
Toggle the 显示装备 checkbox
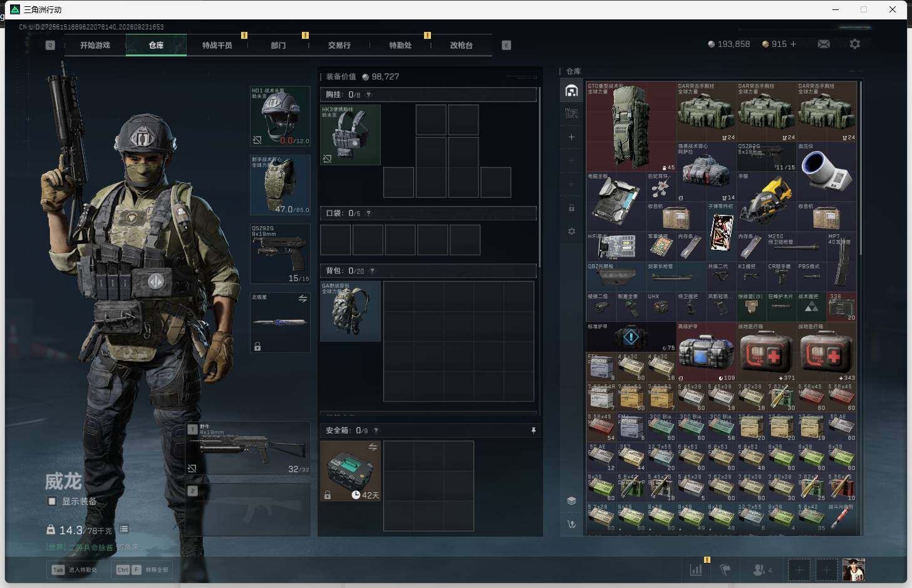tap(52, 501)
